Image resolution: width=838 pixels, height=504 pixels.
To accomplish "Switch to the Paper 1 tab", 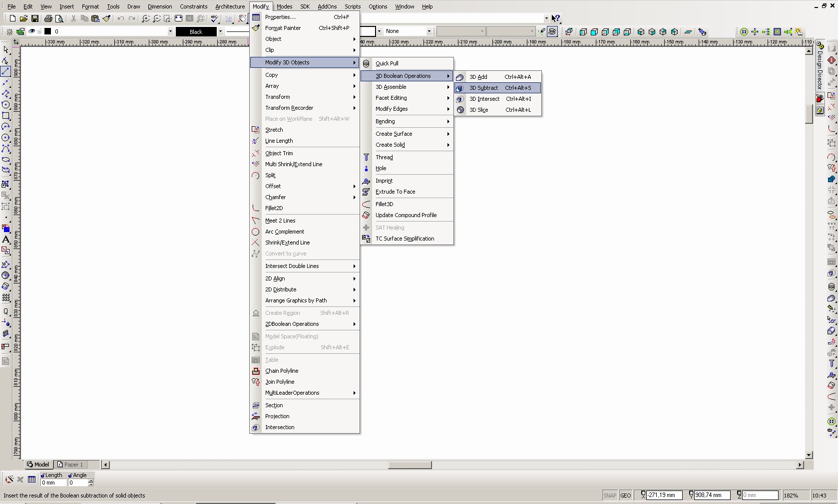I will (x=70, y=465).
